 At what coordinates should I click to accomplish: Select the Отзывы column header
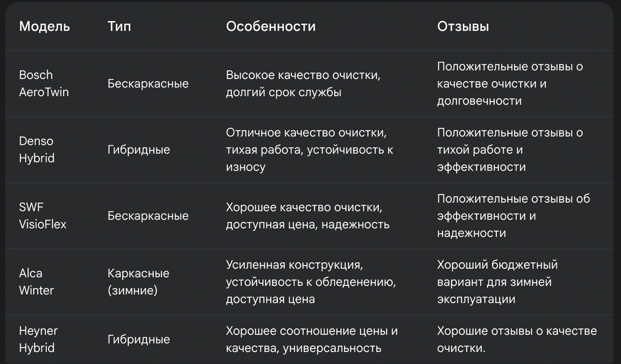(x=463, y=26)
